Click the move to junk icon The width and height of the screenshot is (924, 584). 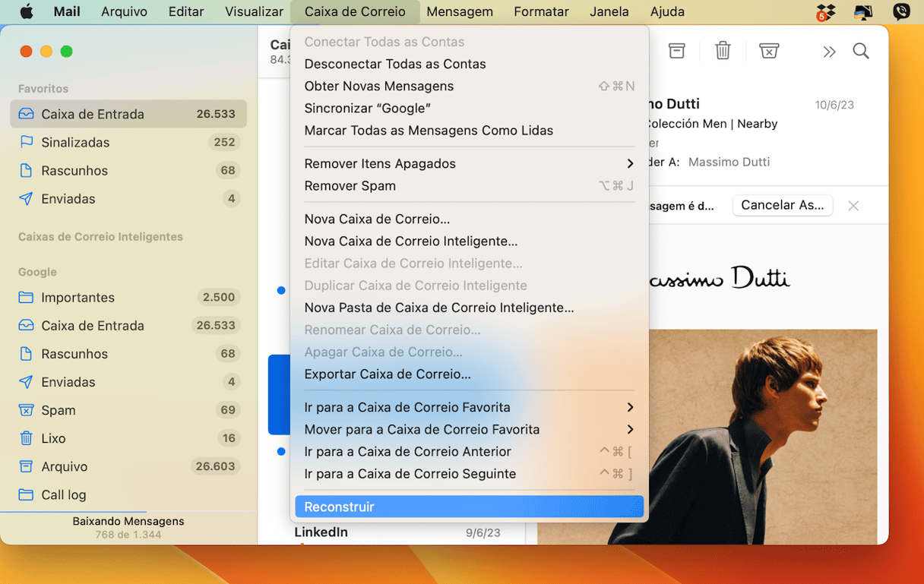pos(769,51)
